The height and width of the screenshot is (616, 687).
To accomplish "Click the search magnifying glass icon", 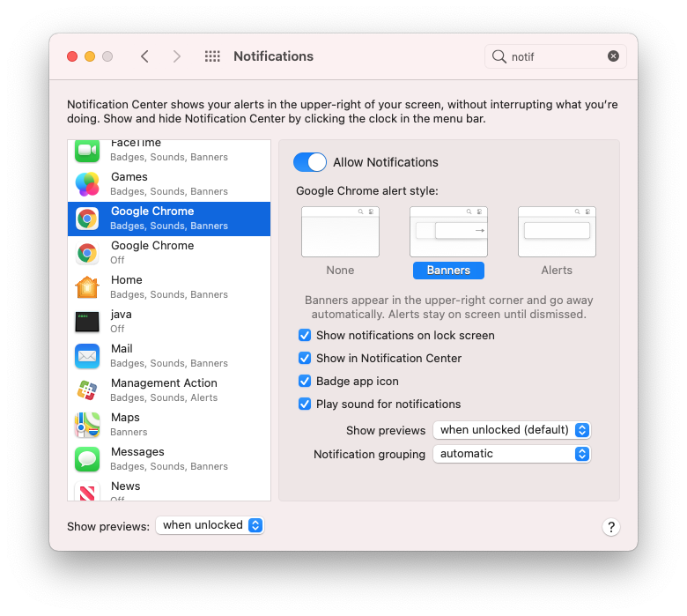I will point(499,56).
